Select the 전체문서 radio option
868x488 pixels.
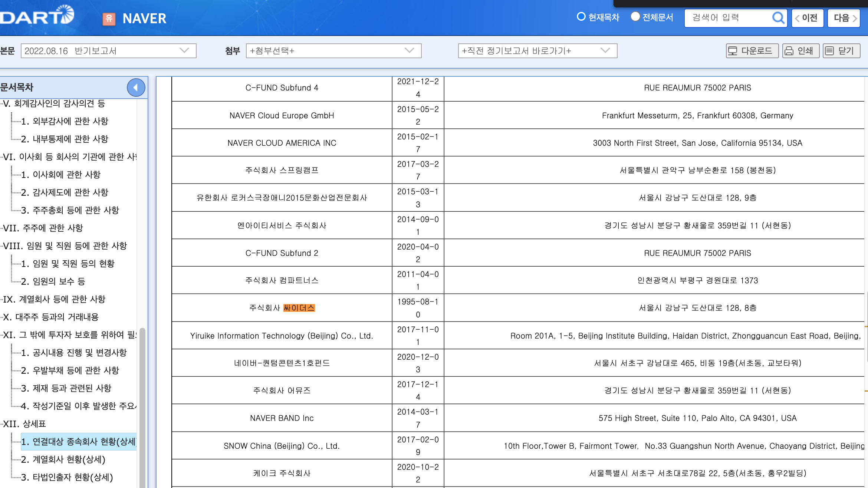635,17
